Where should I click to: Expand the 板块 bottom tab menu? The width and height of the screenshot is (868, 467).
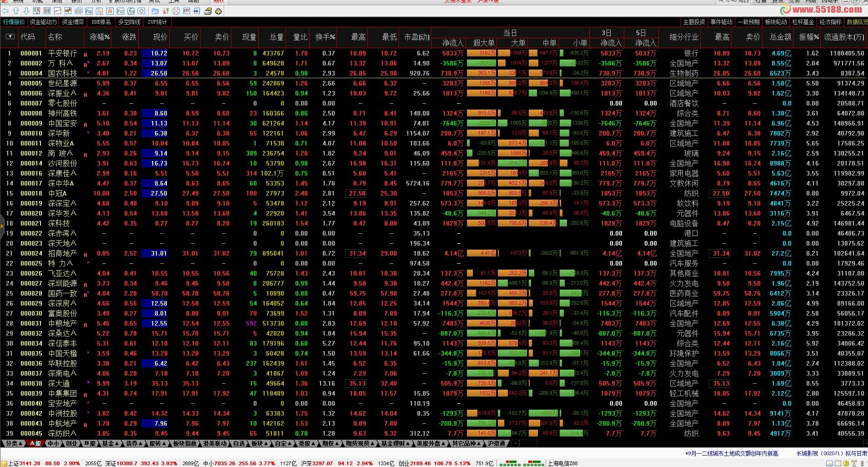[x=260, y=443]
